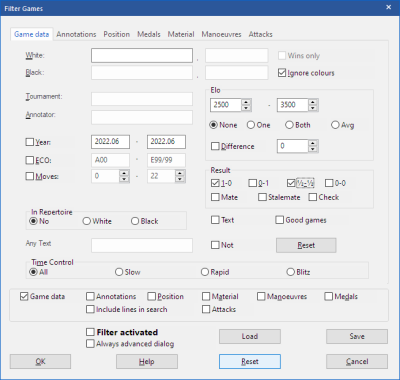The width and height of the screenshot is (400, 380).
Task: Select the Medals tab
Action: [149, 34]
